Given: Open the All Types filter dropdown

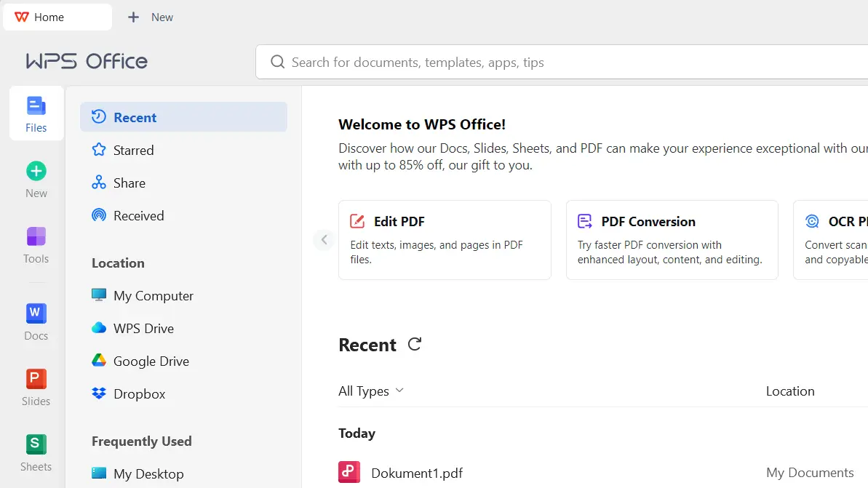Looking at the screenshot, I should (370, 391).
